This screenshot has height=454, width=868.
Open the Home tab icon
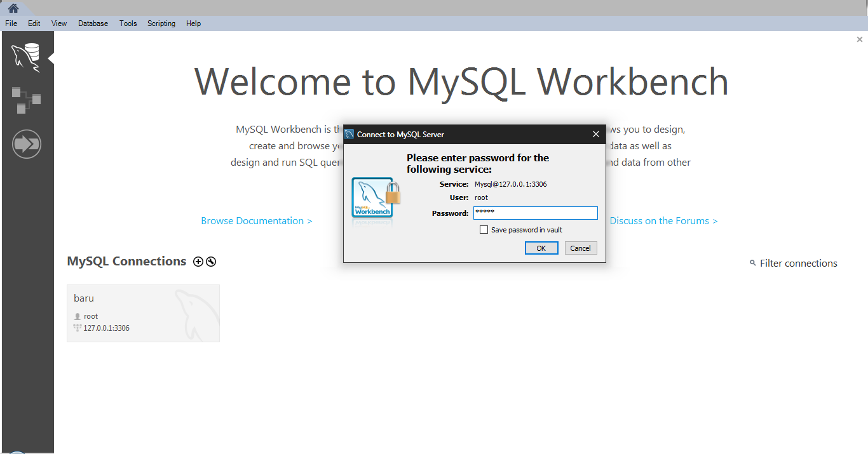click(x=13, y=8)
